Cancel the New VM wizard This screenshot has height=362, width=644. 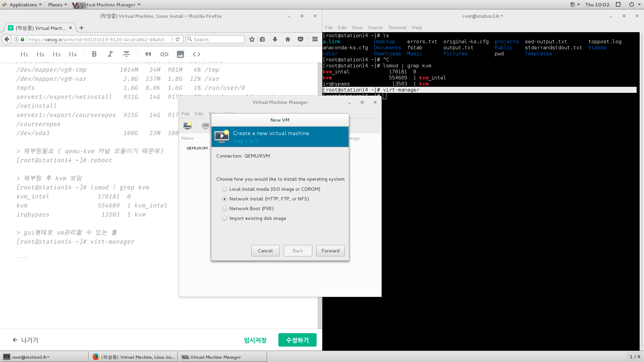(x=265, y=251)
